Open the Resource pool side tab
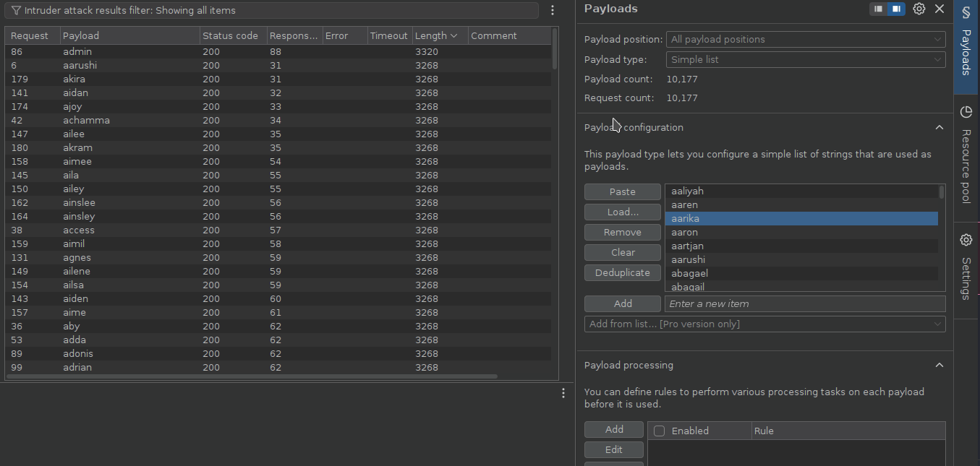The height and width of the screenshot is (466, 980). pyautogui.click(x=966, y=155)
